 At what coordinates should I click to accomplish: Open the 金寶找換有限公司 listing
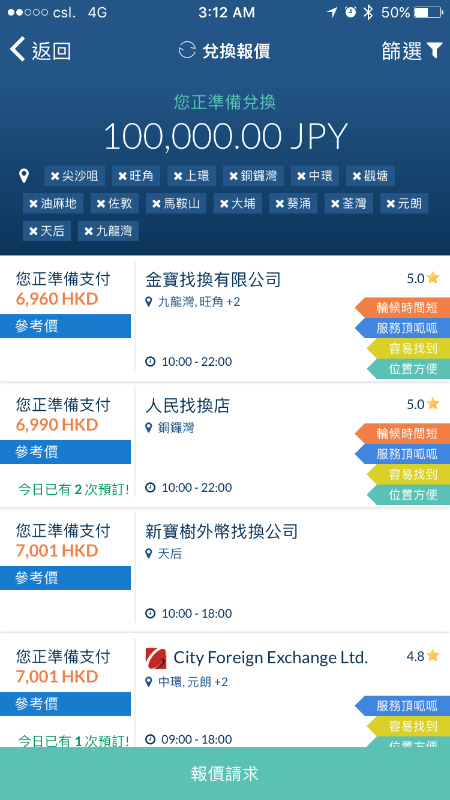point(225,319)
